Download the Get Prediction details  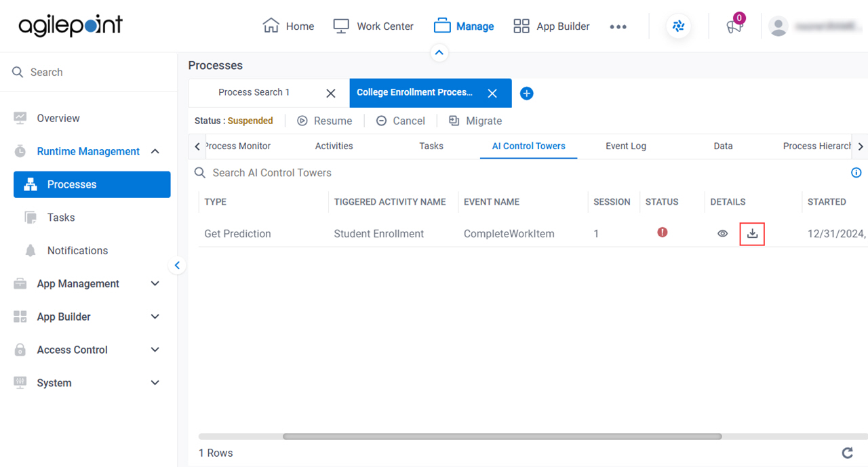tap(752, 234)
